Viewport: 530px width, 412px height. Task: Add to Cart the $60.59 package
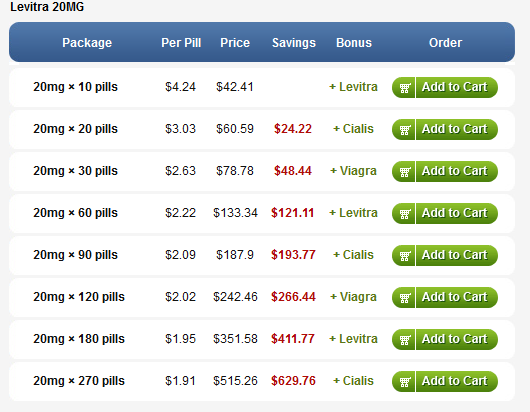[444, 129]
